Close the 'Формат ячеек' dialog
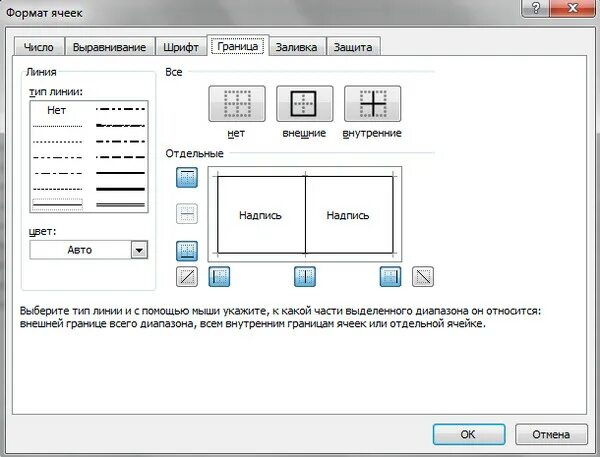This screenshot has height=457, width=600. pyautogui.click(x=572, y=7)
